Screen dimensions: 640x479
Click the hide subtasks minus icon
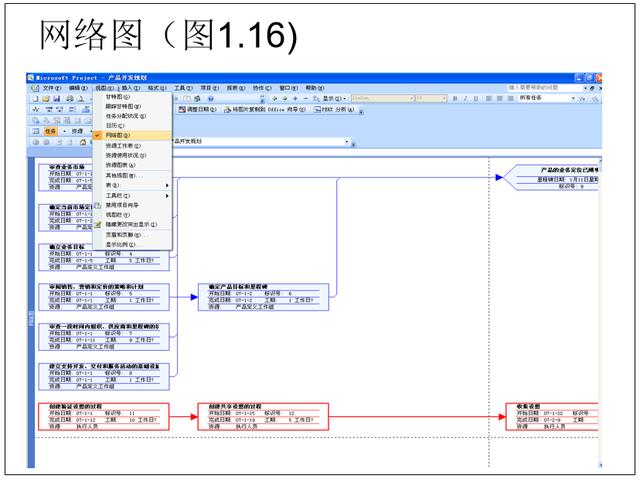(x=305, y=99)
